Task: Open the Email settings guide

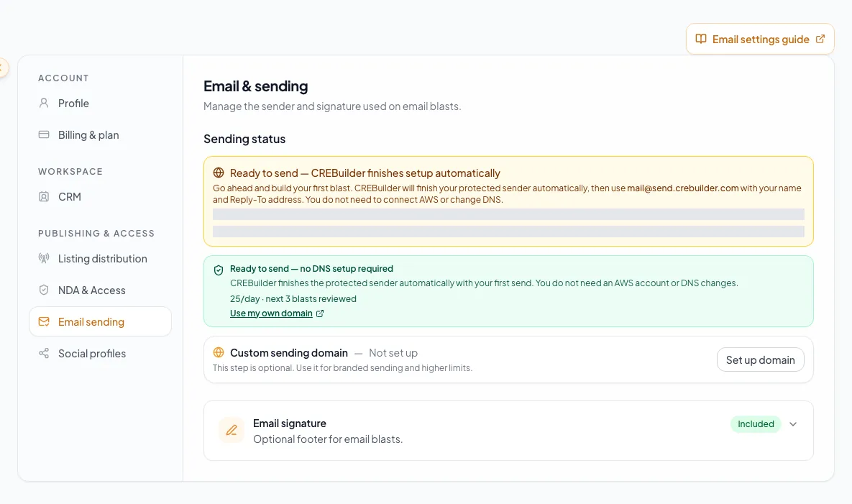Action: click(x=760, y=39)
